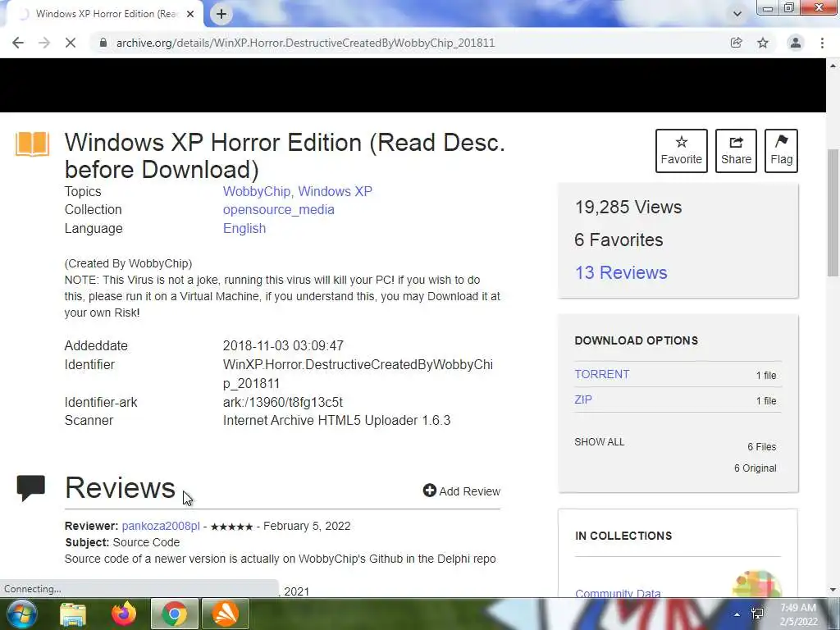Download the ZIP file
840x630 pixels.
(x=583, y=399)
